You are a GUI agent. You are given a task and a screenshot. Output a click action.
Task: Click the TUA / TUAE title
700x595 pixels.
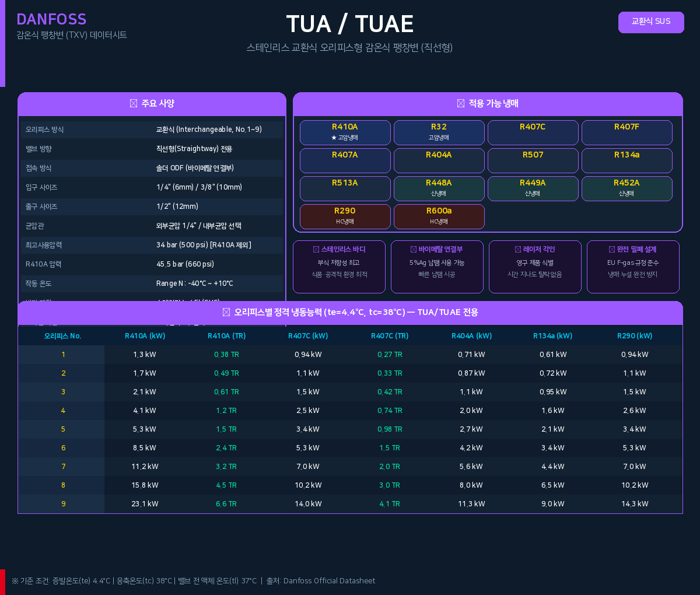350,24
